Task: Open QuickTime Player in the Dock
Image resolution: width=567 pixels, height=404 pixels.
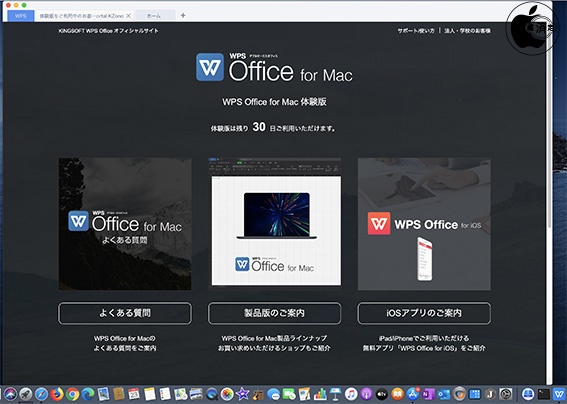Action: [212, 394]
